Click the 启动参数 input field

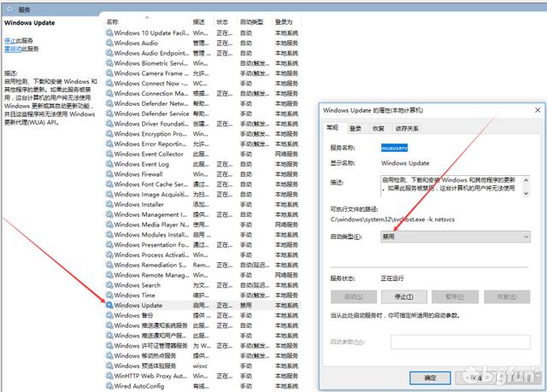(x=461, y=342)
